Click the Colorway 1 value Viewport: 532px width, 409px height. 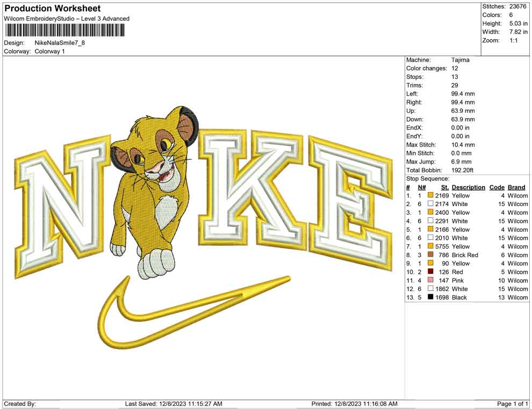coord(49,52)
